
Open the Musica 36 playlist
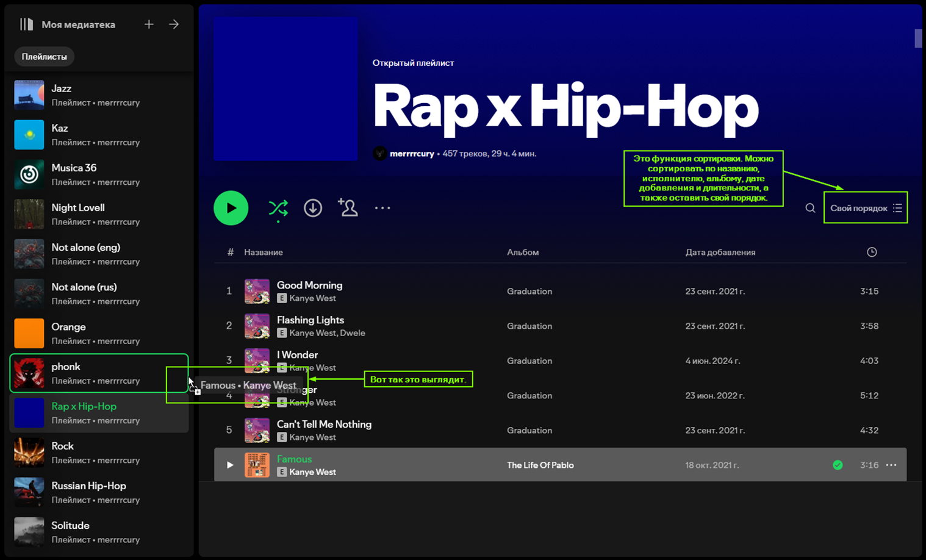pos(99,174)
